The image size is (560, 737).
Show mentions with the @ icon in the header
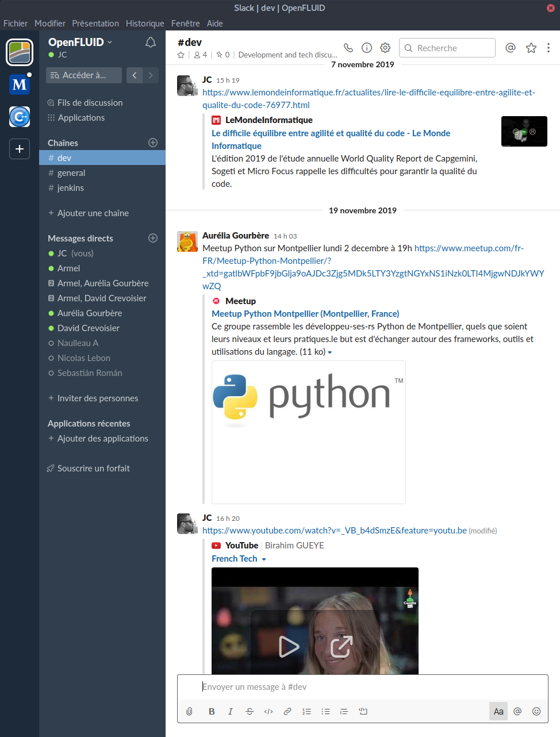click(x=511, y=48)
